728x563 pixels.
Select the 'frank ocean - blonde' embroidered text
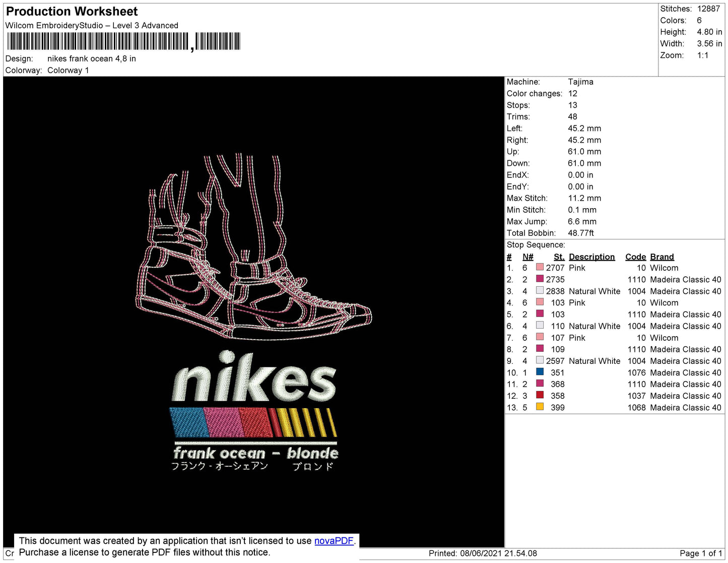coord(255,453)
